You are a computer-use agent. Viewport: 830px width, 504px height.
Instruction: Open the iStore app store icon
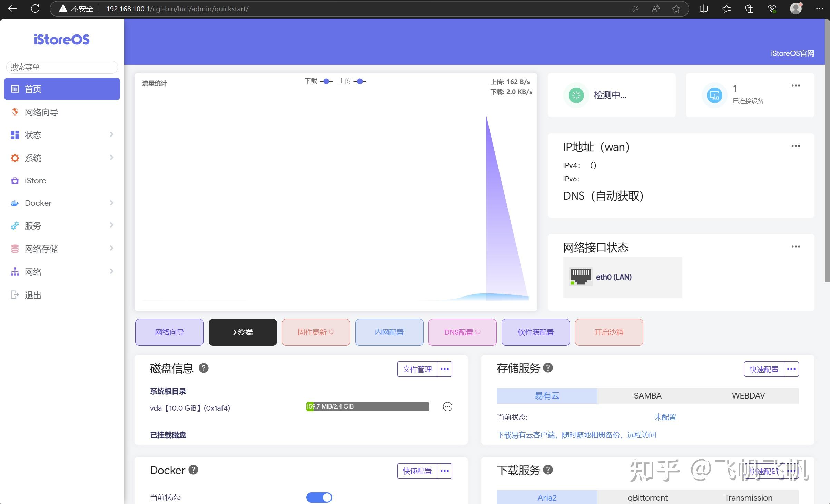pos(15,180)
